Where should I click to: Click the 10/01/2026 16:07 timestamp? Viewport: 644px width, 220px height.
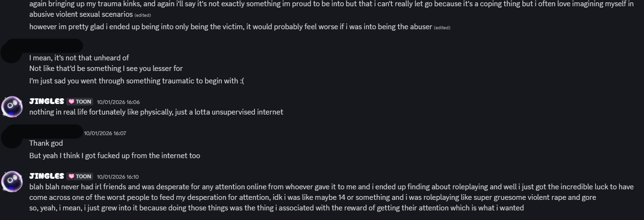pyautogui.click(x=105, y=133)
